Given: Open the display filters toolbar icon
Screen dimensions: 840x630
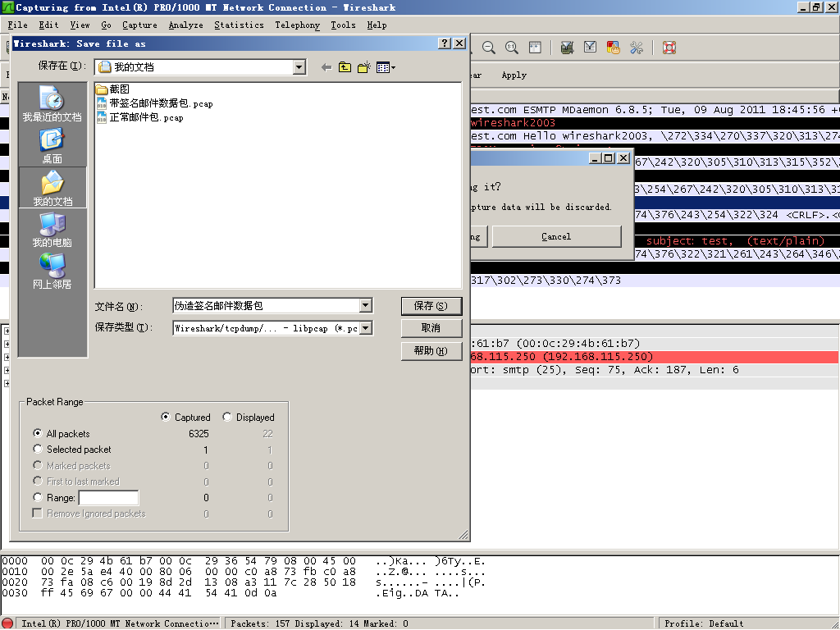Looking at the screenshot, I should click(x=590, y=48).
